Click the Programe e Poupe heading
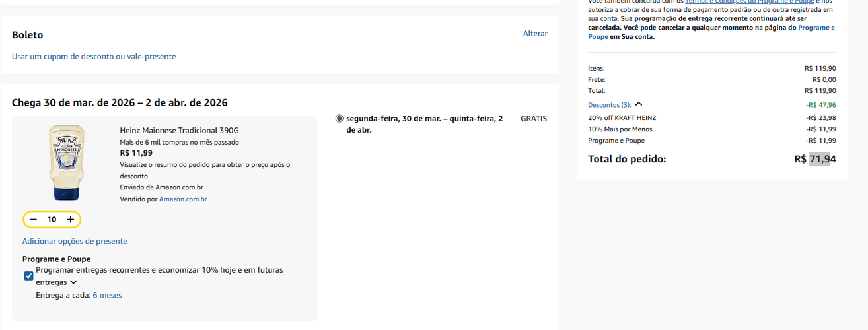Viewport: 868px width, 330px height. tap(57, 259)
